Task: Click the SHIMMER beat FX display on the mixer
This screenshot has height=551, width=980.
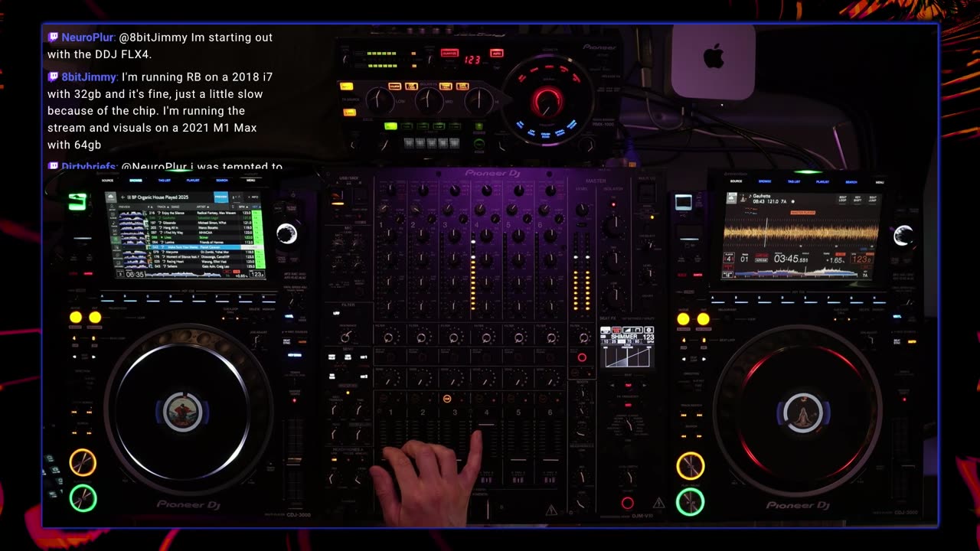Action: (627, 347)
